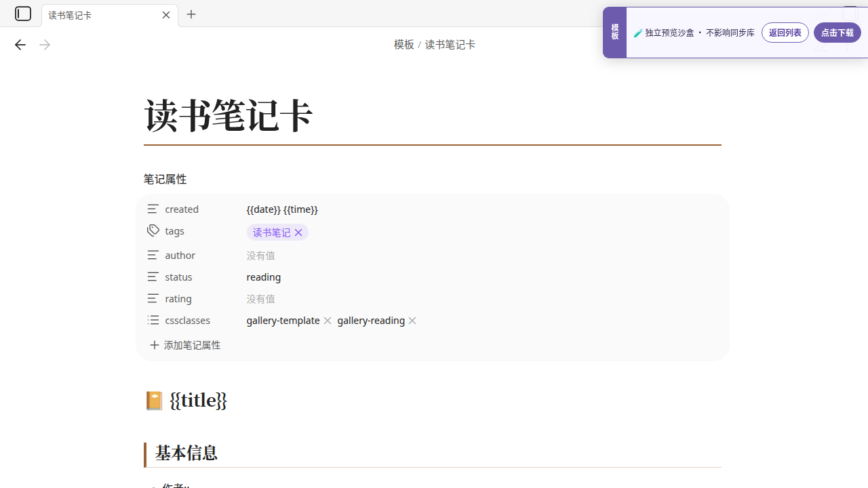Remove gallery-reading class value
The width and height of the screenshot is (868, 488).
pyautogui.click(x=412, y=321)
